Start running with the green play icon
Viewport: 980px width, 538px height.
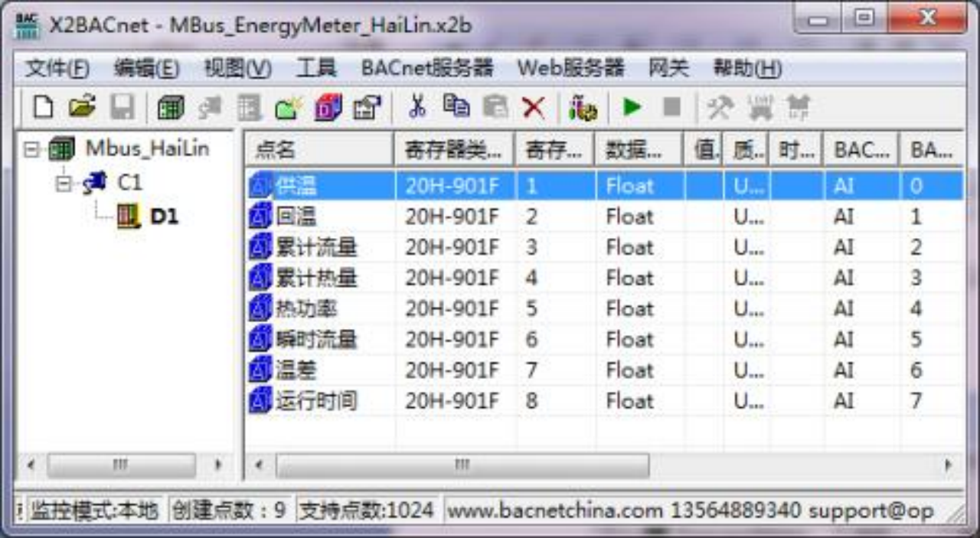[x=632, y=107]
